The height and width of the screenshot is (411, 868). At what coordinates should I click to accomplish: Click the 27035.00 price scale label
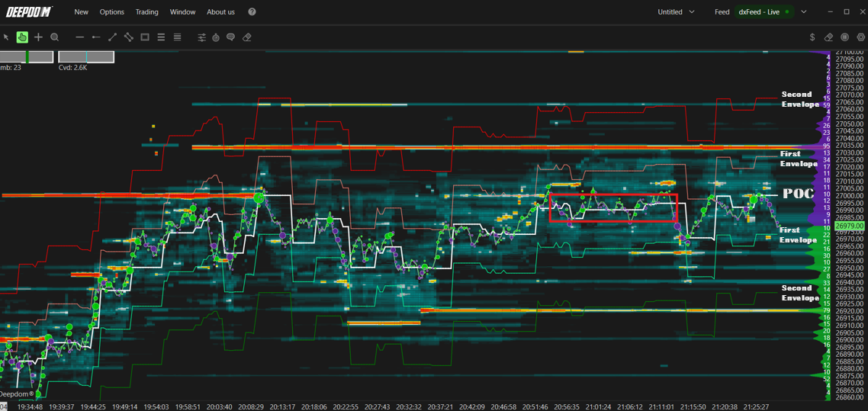click(x=849, y=146)
